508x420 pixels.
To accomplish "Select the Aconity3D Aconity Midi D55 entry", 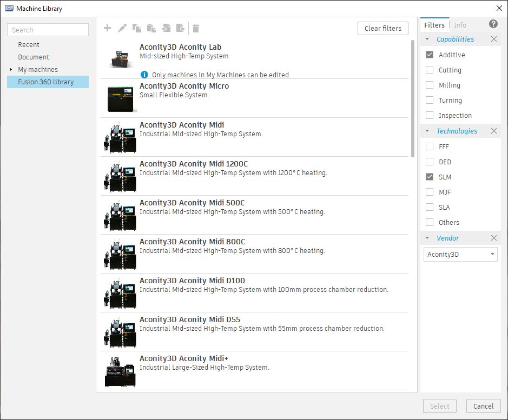I will pyautogui.click(x=254, y=331).
